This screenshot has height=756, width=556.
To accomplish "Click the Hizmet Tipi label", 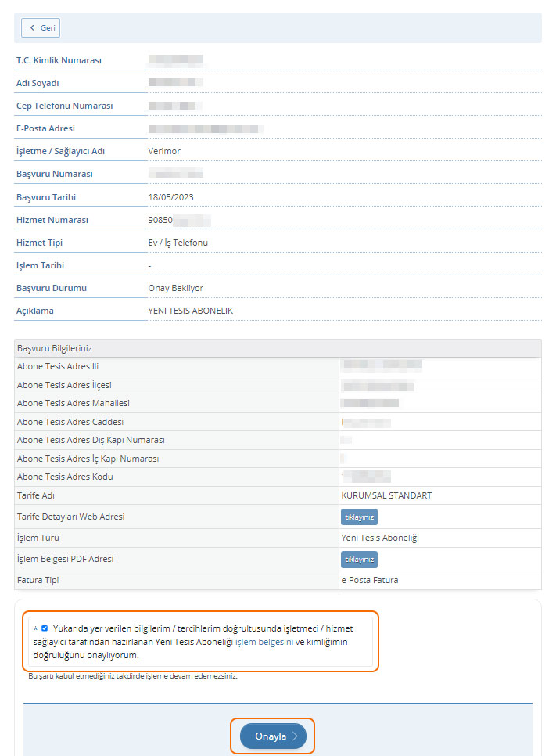I will 40,243.
